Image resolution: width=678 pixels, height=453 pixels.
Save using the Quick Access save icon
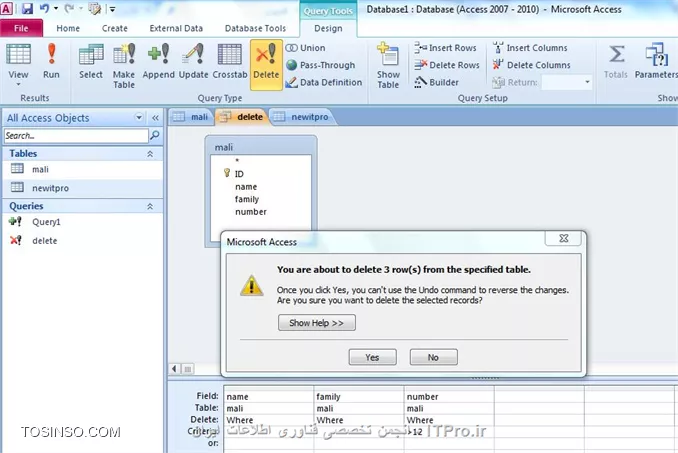pyautogui.click(x=27, y=8)
